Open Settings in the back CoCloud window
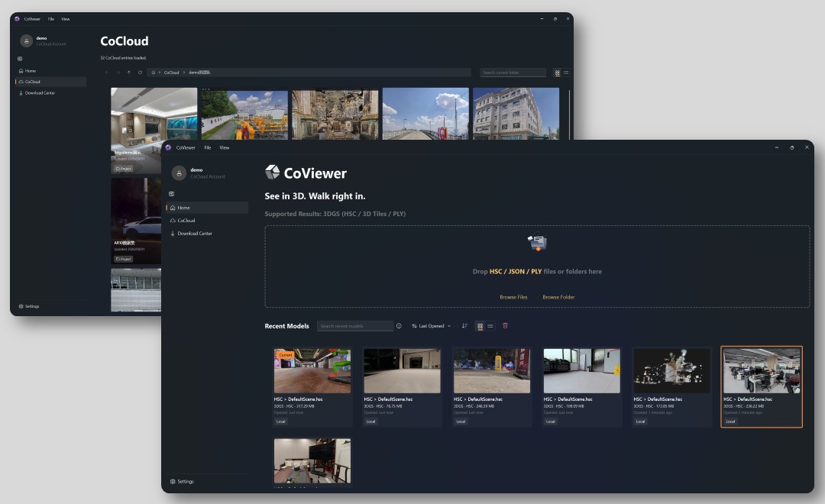This screenshot has height=504, width=825. pyautogui.click(x=29, y=306)
